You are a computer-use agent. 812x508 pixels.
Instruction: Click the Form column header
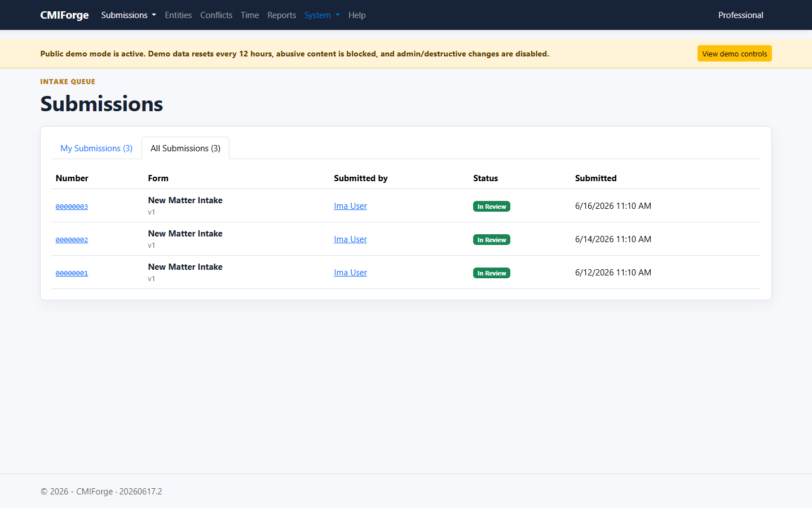[x=158, y=178]
